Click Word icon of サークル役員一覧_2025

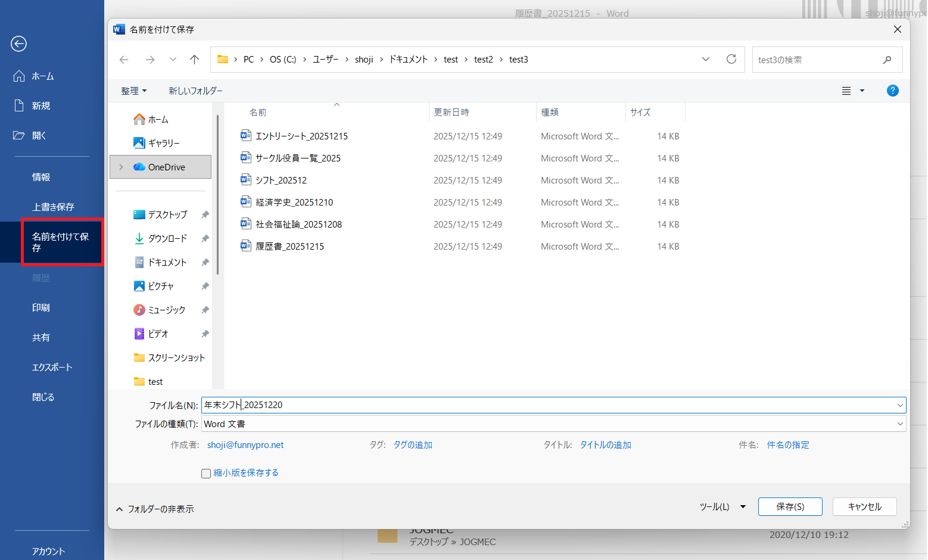coord(245,157)
